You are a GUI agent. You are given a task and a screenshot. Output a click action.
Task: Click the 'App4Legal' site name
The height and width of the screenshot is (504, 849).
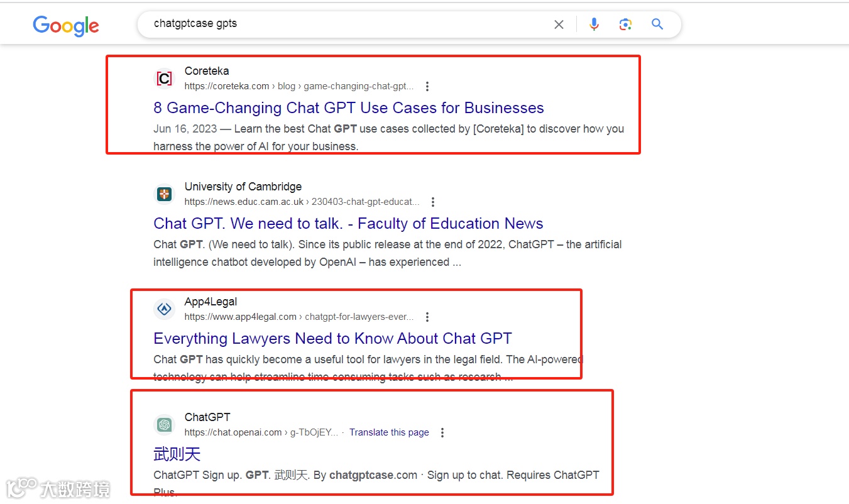[211, 302]
